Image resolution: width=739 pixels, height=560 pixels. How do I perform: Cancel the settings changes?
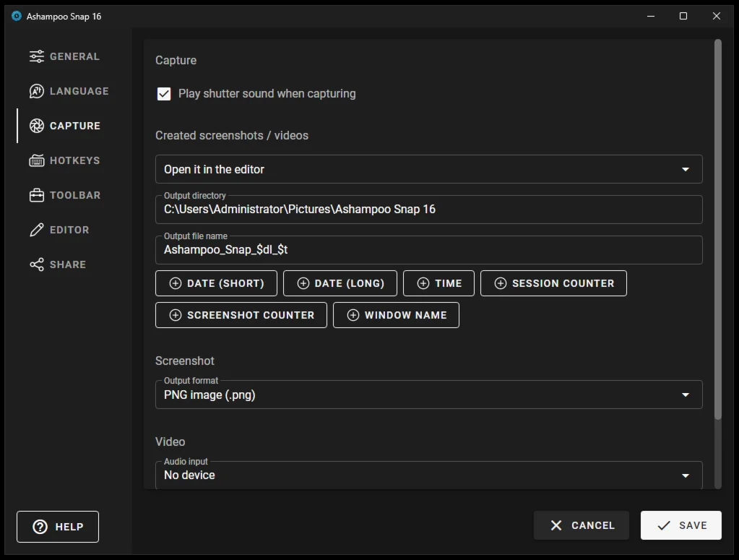(582, 525)
